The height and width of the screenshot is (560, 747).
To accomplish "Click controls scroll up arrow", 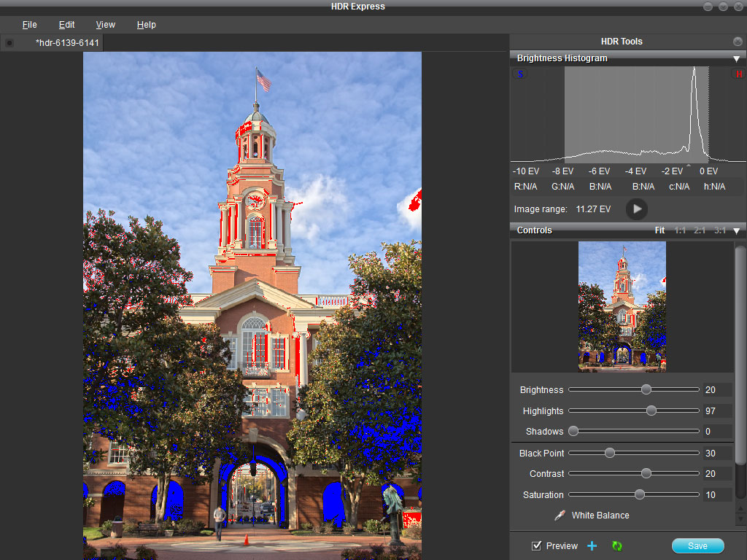I will (740, 509).
